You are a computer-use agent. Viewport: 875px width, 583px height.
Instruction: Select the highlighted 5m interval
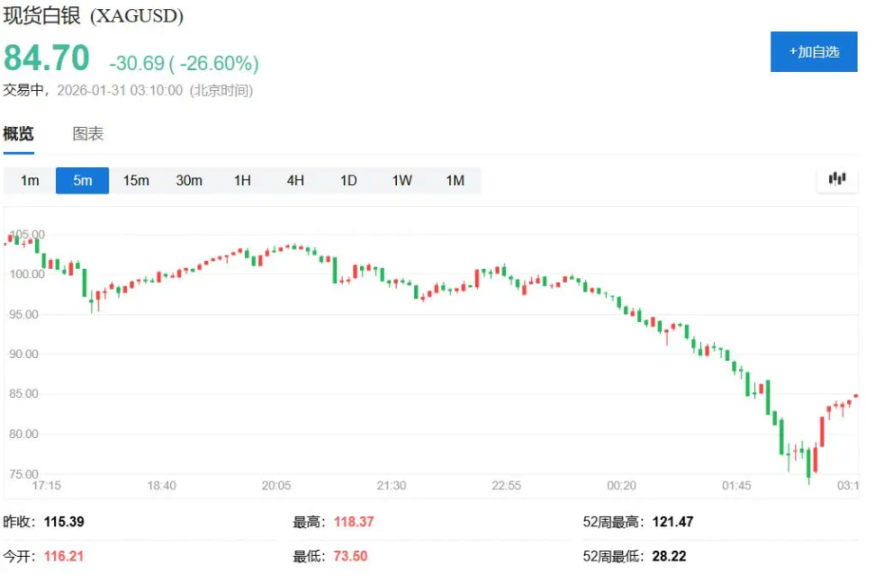(x=82, y=181)
